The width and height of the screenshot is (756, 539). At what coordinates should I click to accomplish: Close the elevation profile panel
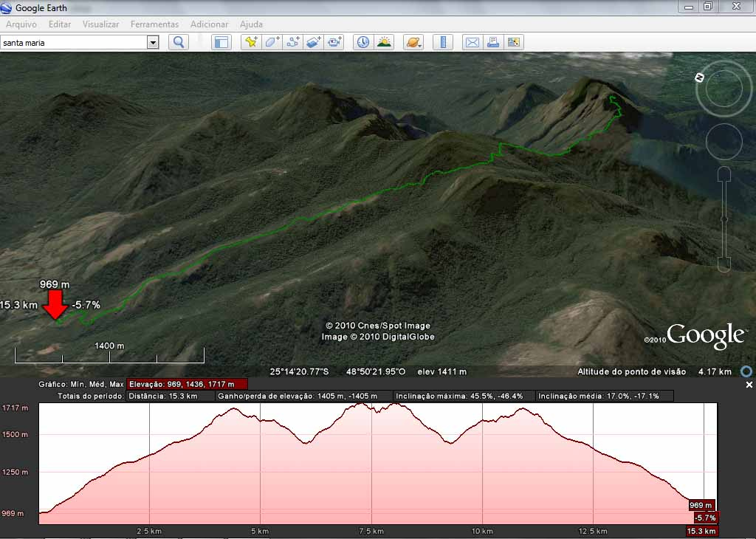point(749,385)
